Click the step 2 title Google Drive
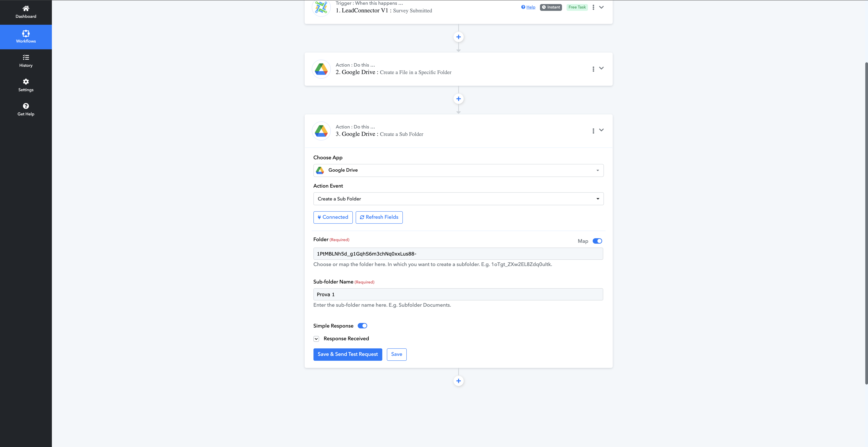This screenshot has height=447, width=868. 358,72
